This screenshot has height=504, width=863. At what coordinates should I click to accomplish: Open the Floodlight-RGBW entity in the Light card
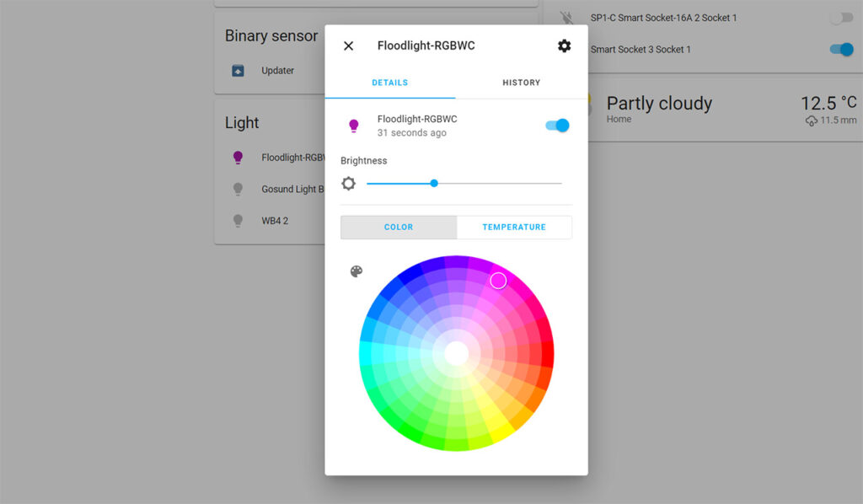(x=291, y=157)
